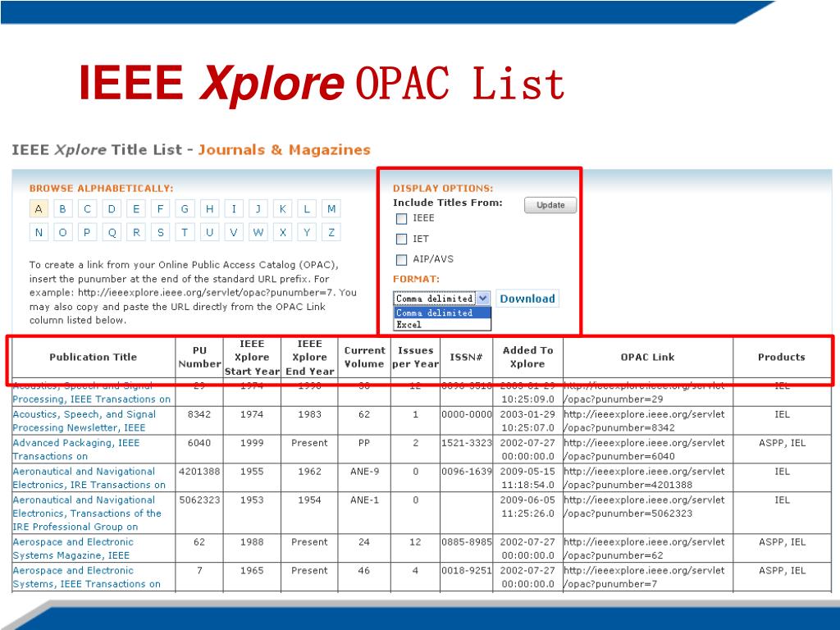Viewport: 840px width, 630px height.
Task: Browse titles starting with letter D
Action: (112, 209)
